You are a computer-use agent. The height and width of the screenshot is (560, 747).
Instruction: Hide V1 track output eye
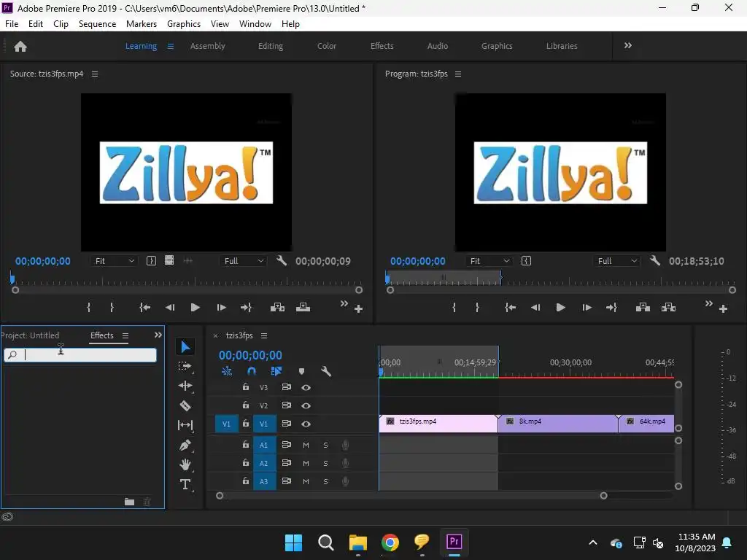click(306, 424)
